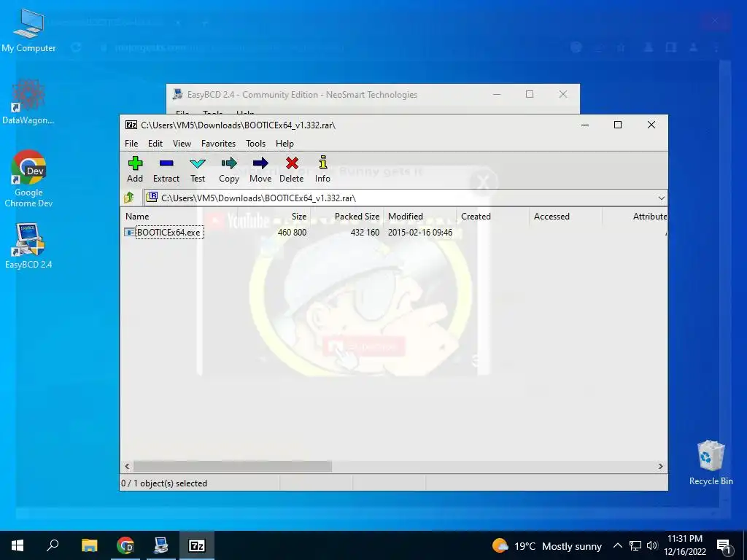Switch to Chrome Dev in taskbar

tap(125, 545)
